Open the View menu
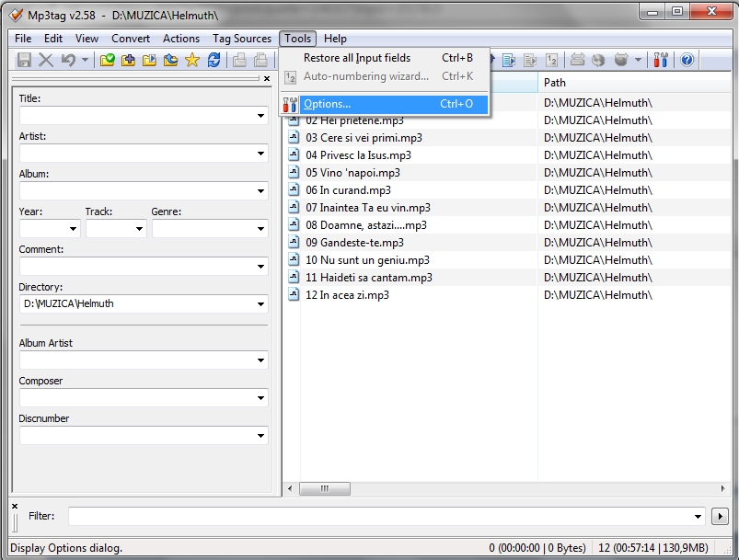This screenshot has height=560, width=739. (x=87, y=38)
